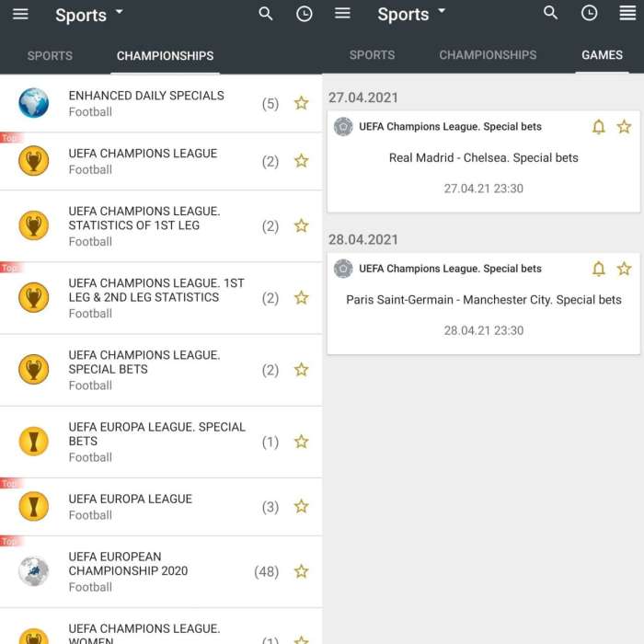The image size is (644, 644).
Task: Star the UEFA European Championship 2020 row
Action: point(301,571)
